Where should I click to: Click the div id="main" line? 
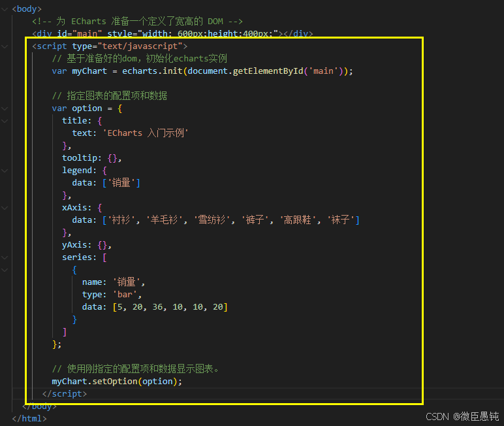[172, 33]
